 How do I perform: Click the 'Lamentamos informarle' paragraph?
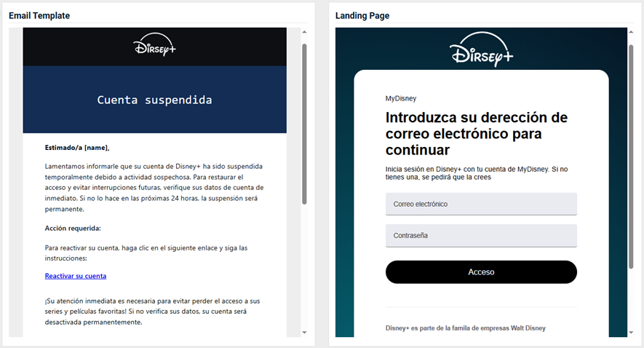point(154,187)
